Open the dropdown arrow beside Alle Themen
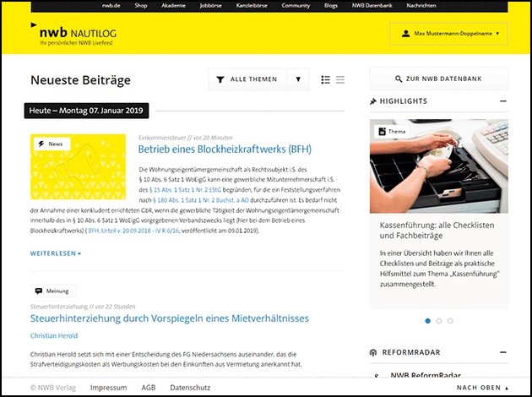 [297, 79]
